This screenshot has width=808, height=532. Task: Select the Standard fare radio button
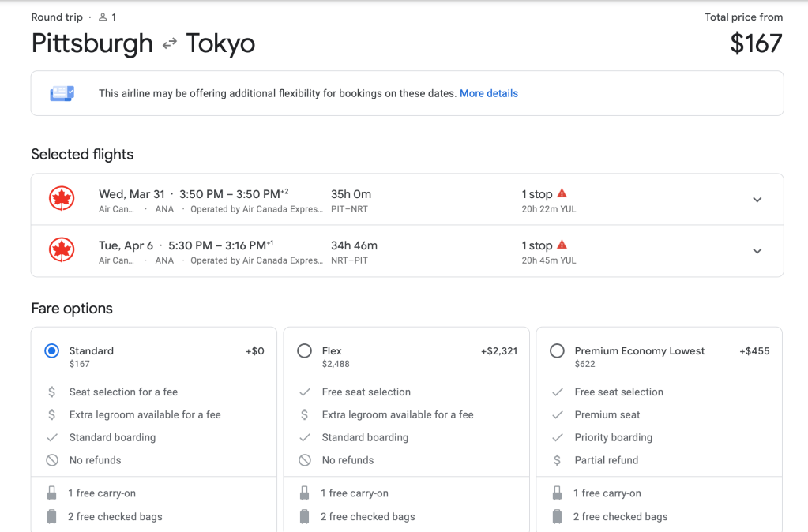coord(52,351)
